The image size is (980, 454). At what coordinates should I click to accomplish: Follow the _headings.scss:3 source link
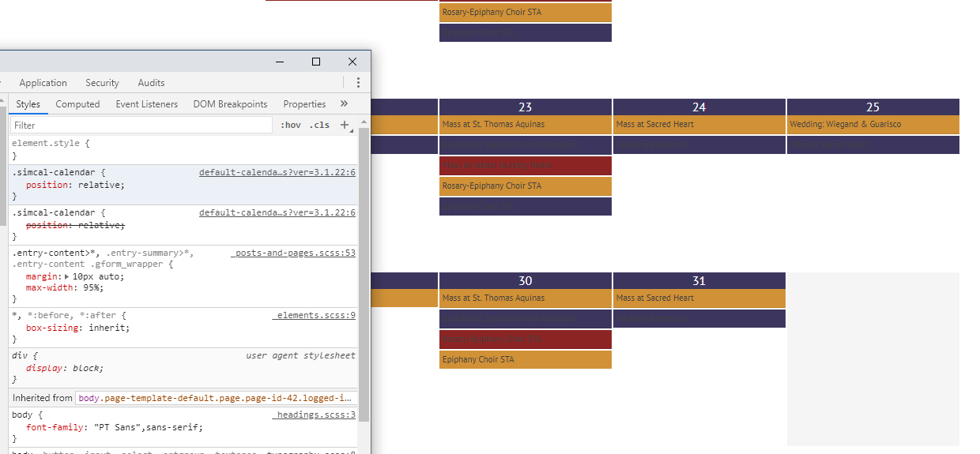(x=315, y=415)
